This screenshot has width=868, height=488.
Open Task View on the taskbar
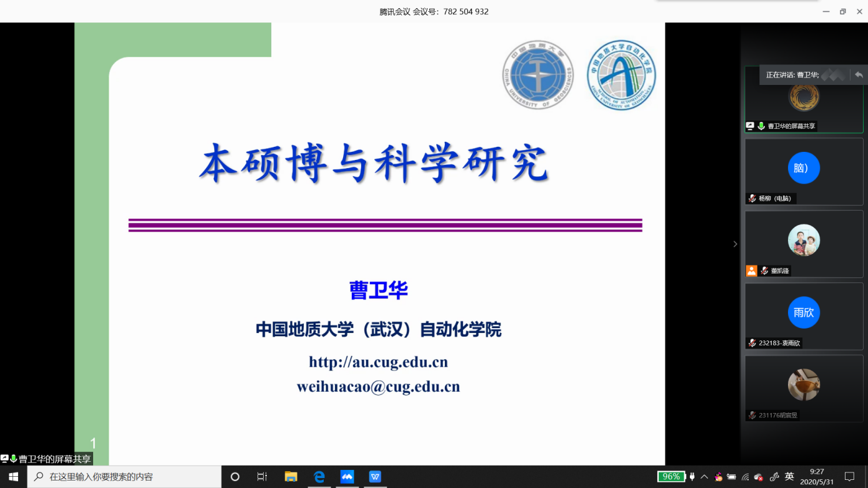pos(262,477)
